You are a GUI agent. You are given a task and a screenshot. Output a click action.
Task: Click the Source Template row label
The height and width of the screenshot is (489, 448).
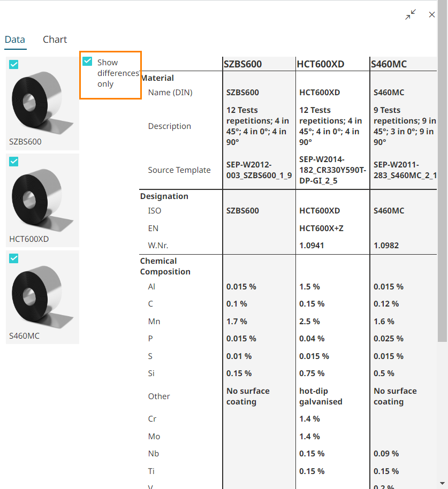tap(179, 170)
